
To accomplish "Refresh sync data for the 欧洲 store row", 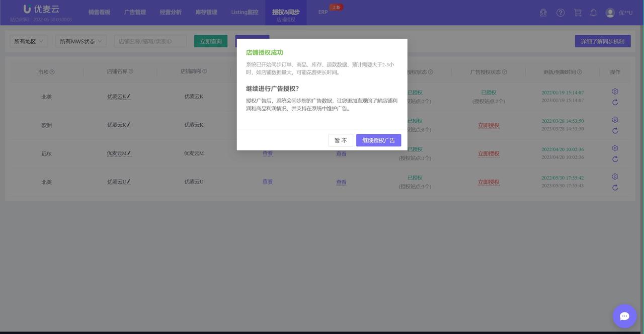I will pos(615,131).
